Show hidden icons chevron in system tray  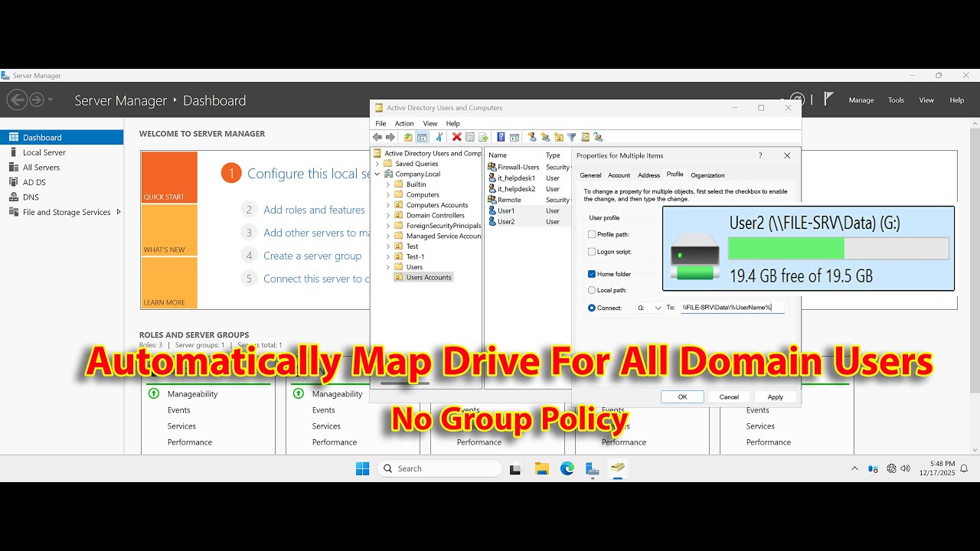tap(854, 468)
